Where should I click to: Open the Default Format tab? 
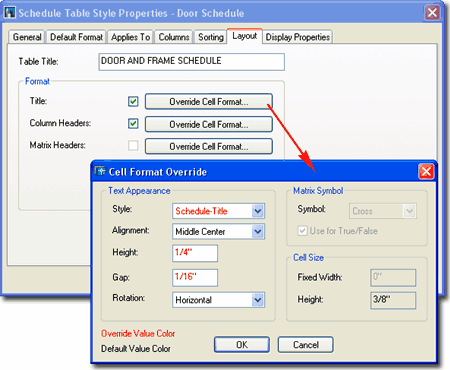click(x=76, y=37)
